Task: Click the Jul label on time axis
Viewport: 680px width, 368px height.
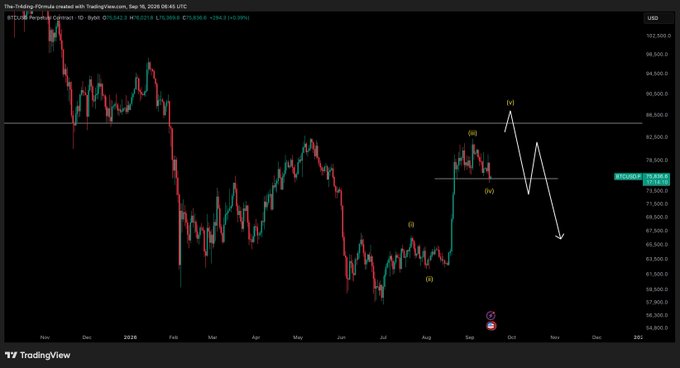Action: pos(383,337)
